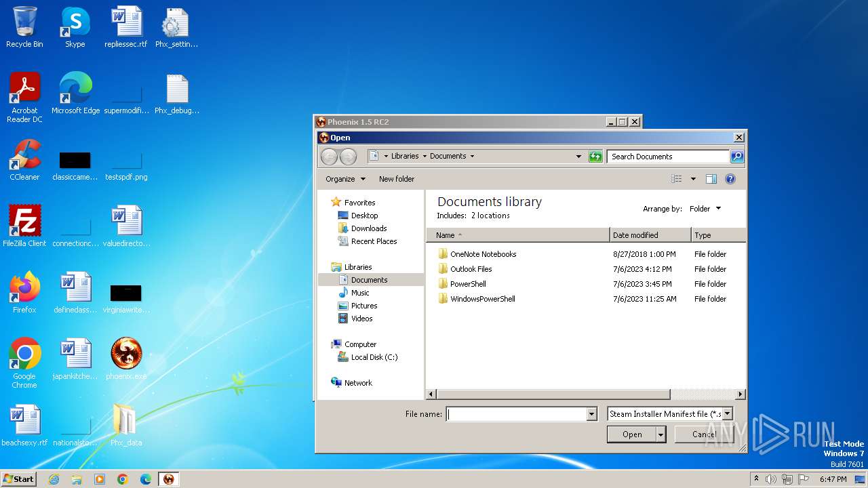
Task: Click Search Documents field
Action: pyautogui.click(x=668, y=157)
